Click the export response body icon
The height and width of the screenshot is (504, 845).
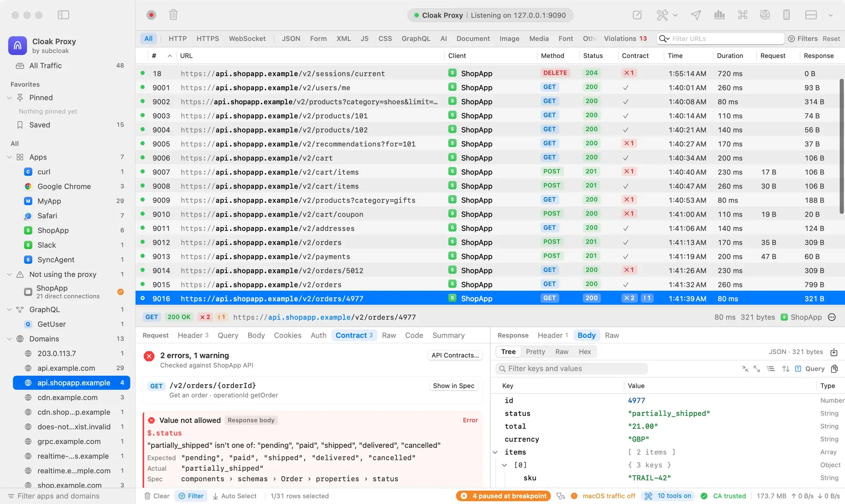834,352
